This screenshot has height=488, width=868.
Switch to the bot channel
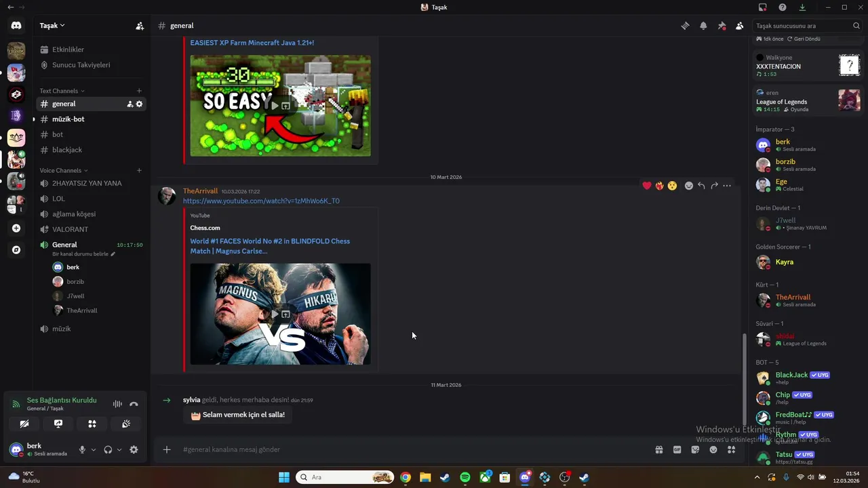91,135
